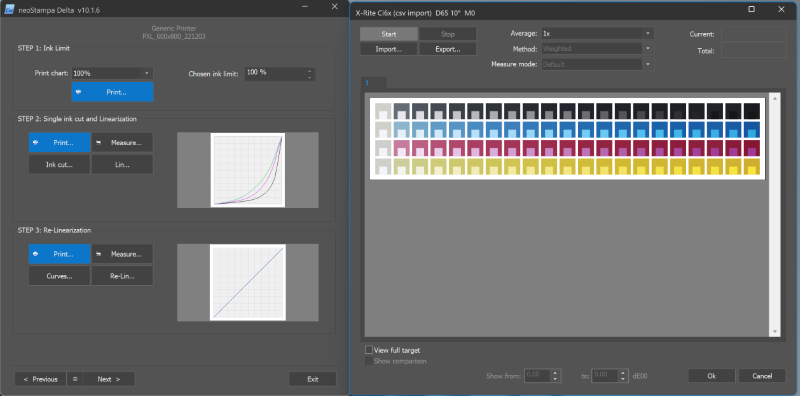
Task: Click the instrument icon on Step 2 Measure button
Action: [x=98, y=142]
